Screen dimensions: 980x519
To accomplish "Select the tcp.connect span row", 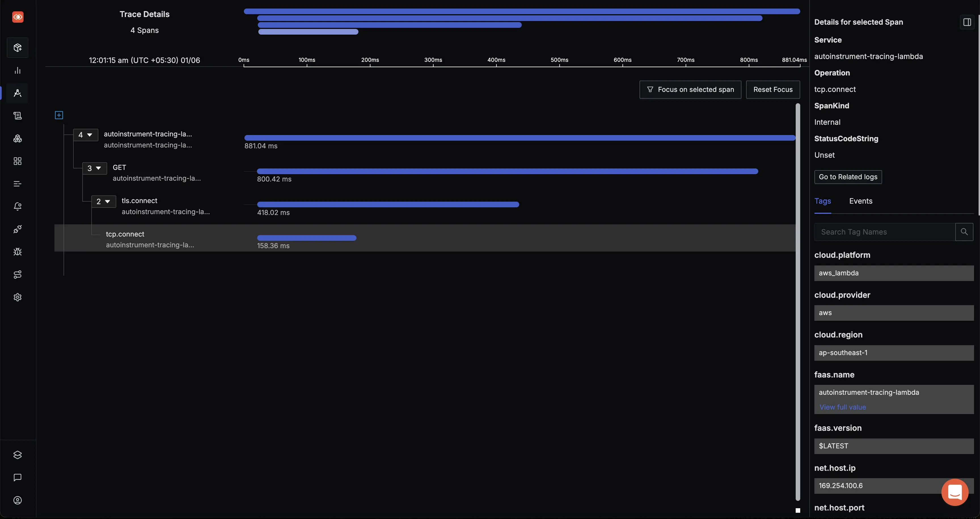I will point(424,238).
